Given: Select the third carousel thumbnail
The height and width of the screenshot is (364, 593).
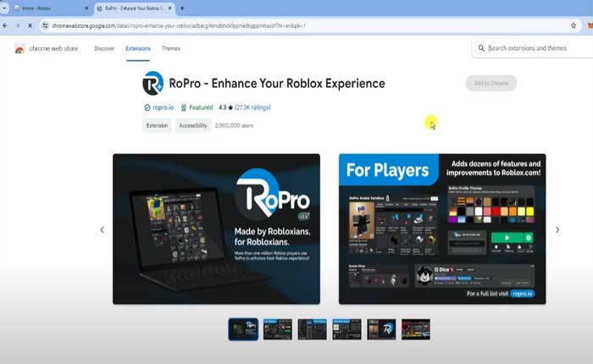Looking at the screenshot, I should 312,328.
